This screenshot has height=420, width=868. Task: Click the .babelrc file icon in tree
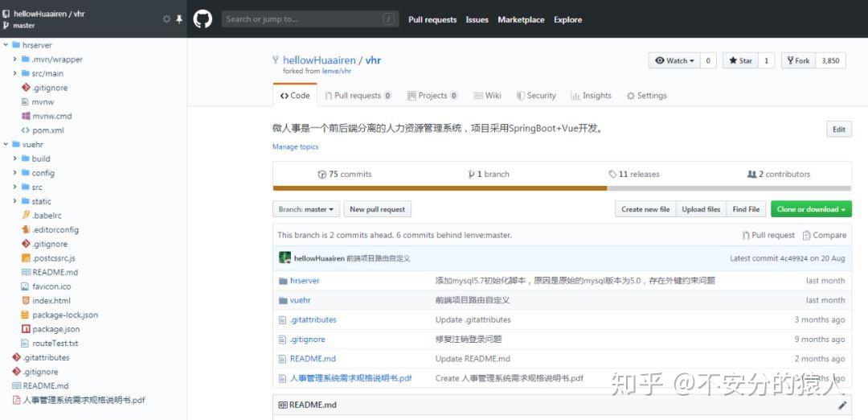coord(26,215)
